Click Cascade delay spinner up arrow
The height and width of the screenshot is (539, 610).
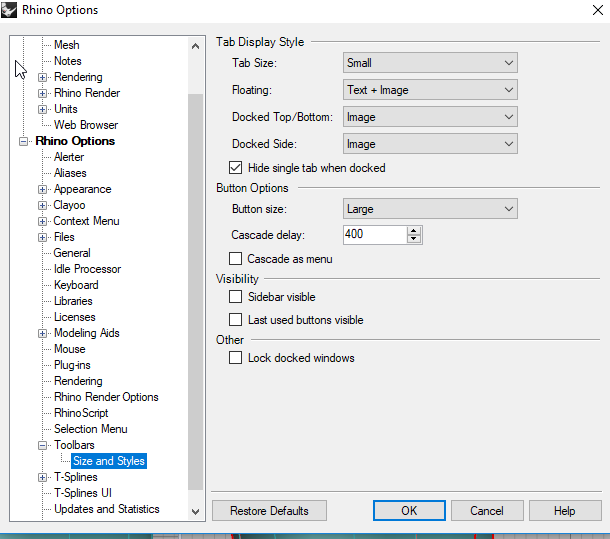(414, 230)
